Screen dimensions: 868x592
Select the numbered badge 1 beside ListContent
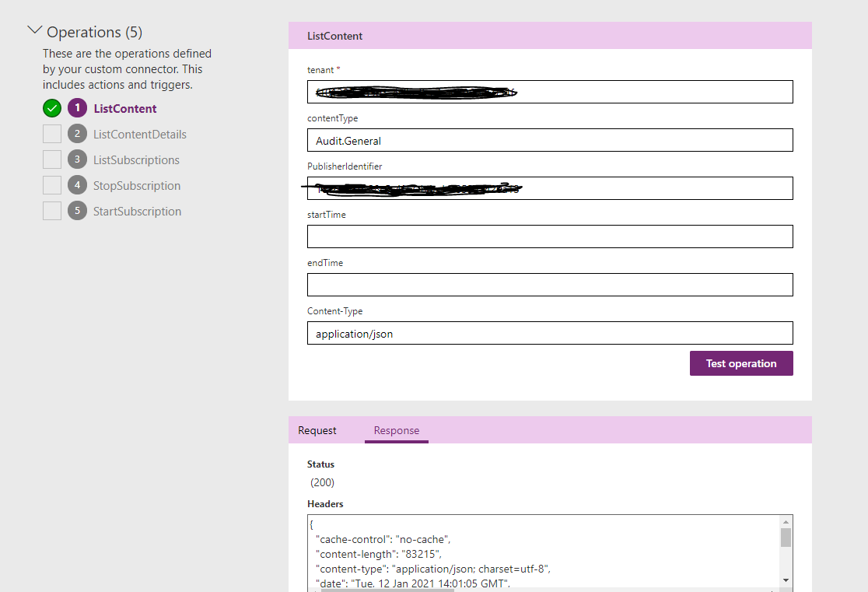tap(76, 108)
